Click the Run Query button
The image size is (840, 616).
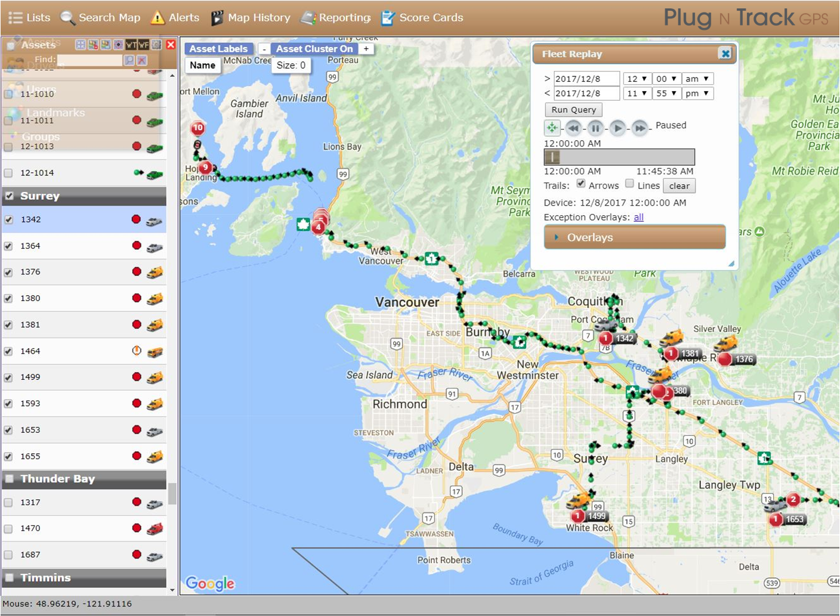tap(573, 110)
